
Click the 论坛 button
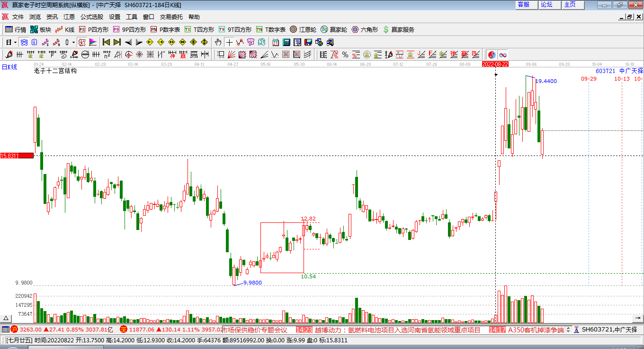[x=550, y=5]
